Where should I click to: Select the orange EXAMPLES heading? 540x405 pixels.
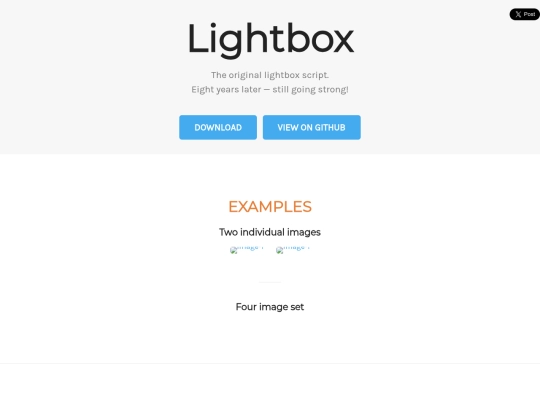[x=270, y=207]
